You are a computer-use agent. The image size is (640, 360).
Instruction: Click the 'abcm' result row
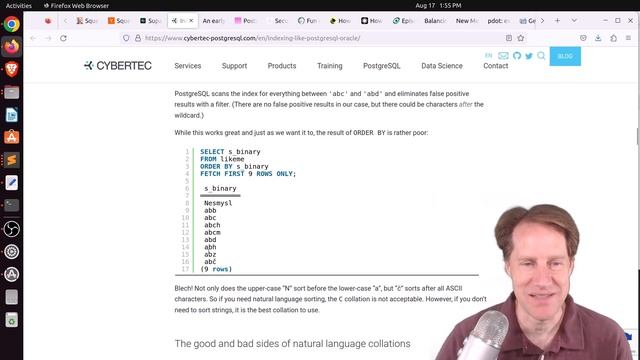pos(212,232)
